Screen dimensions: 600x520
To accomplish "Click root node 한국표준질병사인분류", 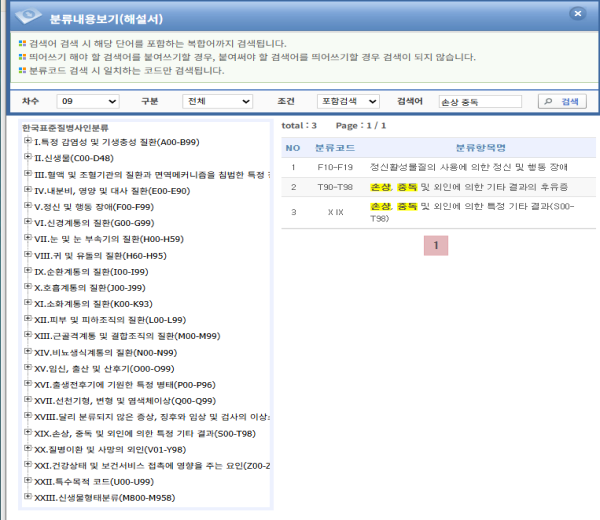I will point(65,128).
